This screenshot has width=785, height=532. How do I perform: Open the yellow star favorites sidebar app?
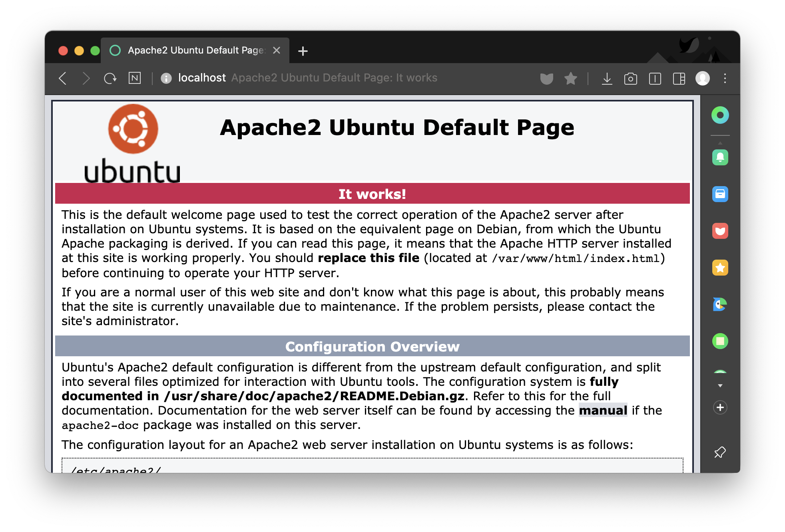coord(720,268)
